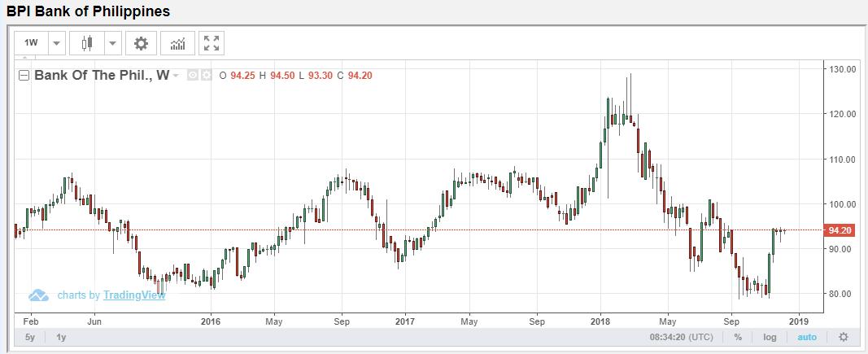The image size is (868, 354).
Task: Open the indicators chart icon
Action: (177, 43)
